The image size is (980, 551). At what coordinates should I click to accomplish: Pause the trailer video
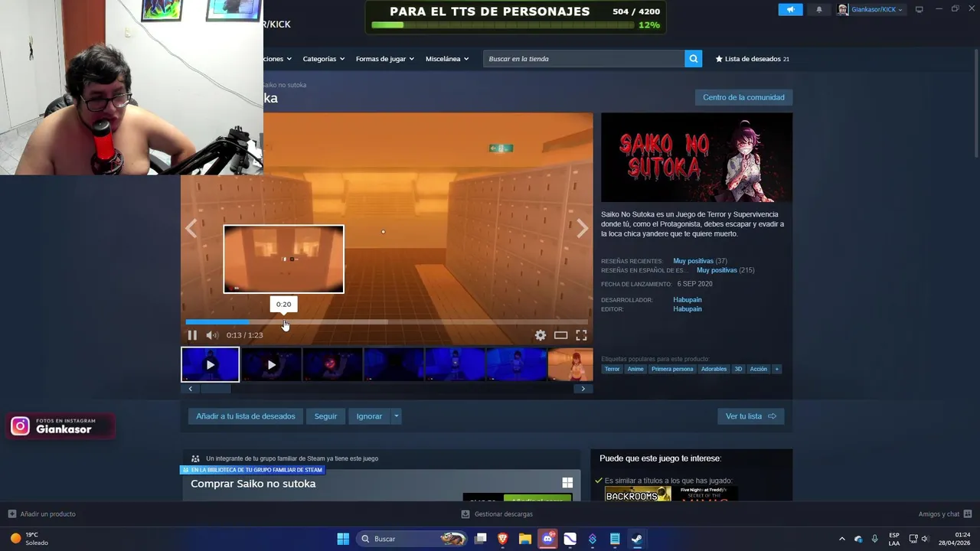coord(192,335)
